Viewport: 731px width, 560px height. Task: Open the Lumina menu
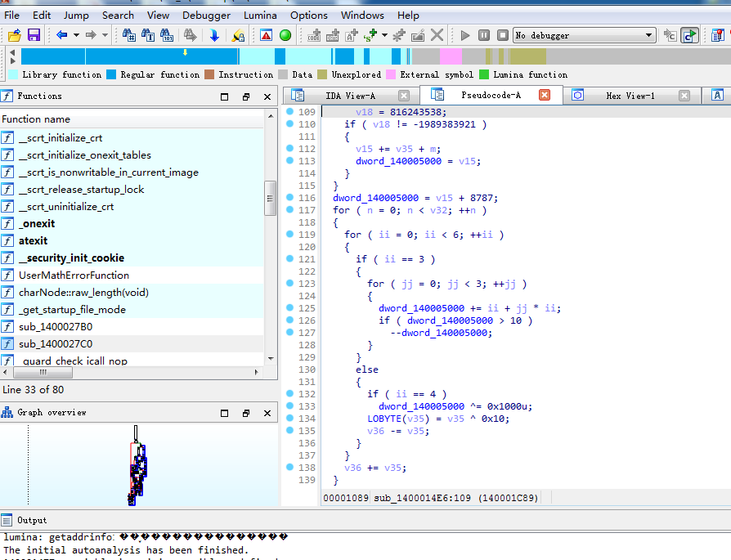click(x=260, y=16)
